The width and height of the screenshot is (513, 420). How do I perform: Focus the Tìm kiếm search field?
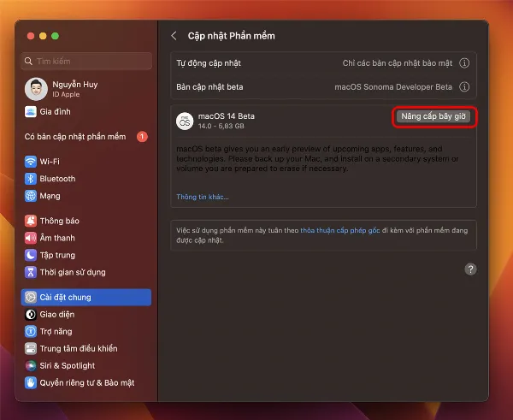[x=86, y=62]
